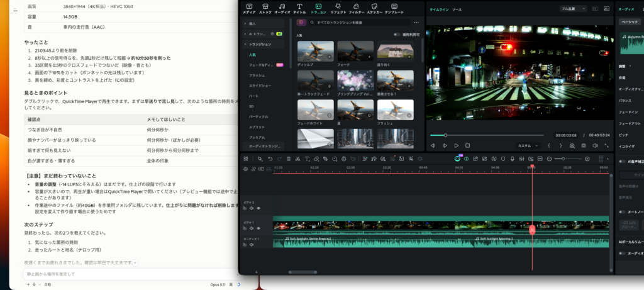Step back one frame in preview
This screenshot has height=290, width=644.
coord(433,146)
